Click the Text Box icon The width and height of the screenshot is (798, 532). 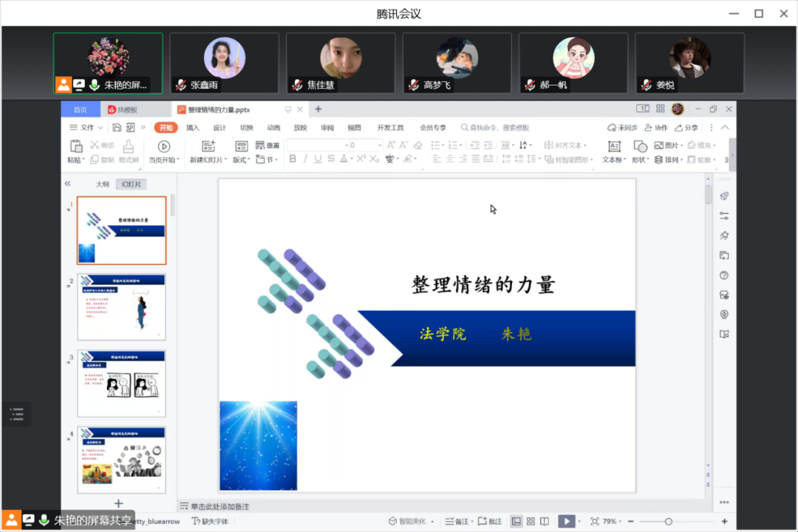614,146
